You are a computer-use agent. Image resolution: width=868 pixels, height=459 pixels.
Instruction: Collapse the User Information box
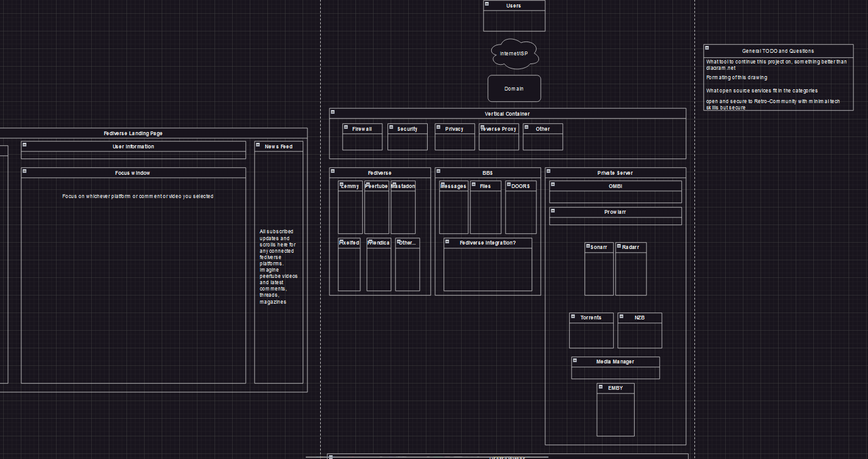click(x=25, y=145)
